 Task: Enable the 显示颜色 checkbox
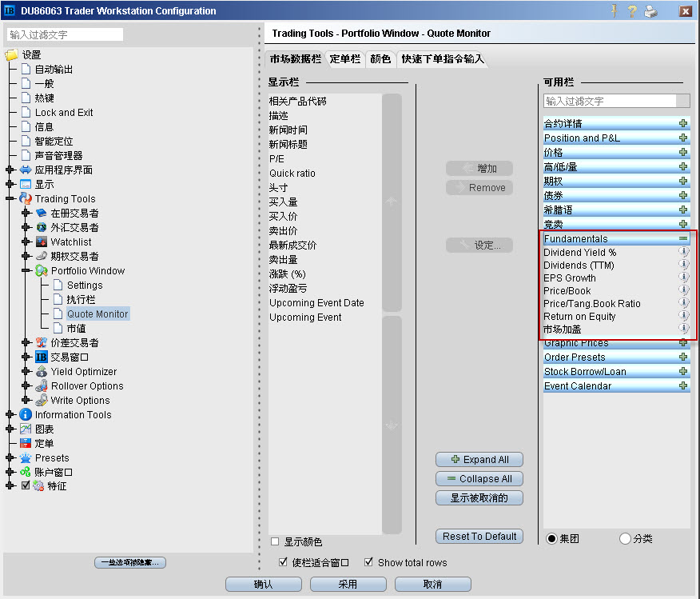click(276, 541)
